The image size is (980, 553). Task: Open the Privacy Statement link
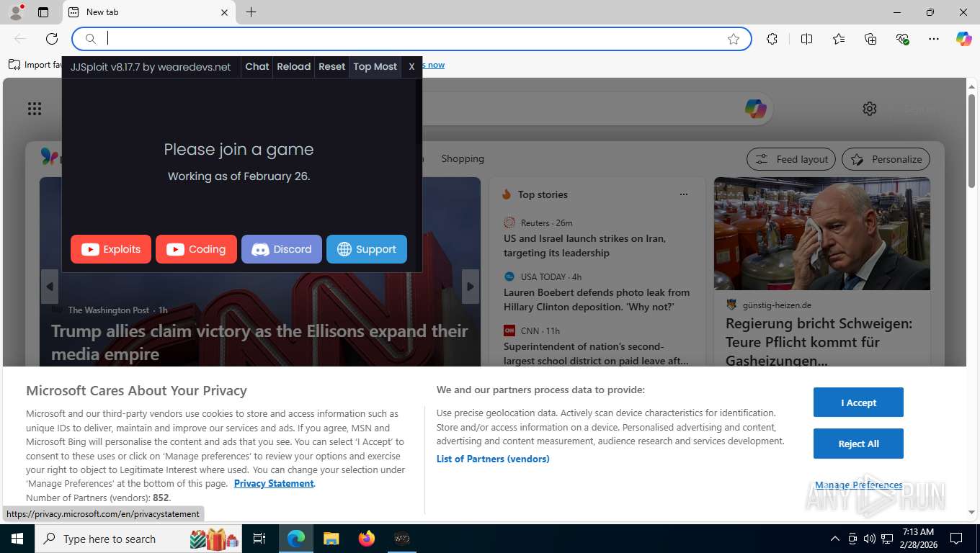[x=274, y=483]
